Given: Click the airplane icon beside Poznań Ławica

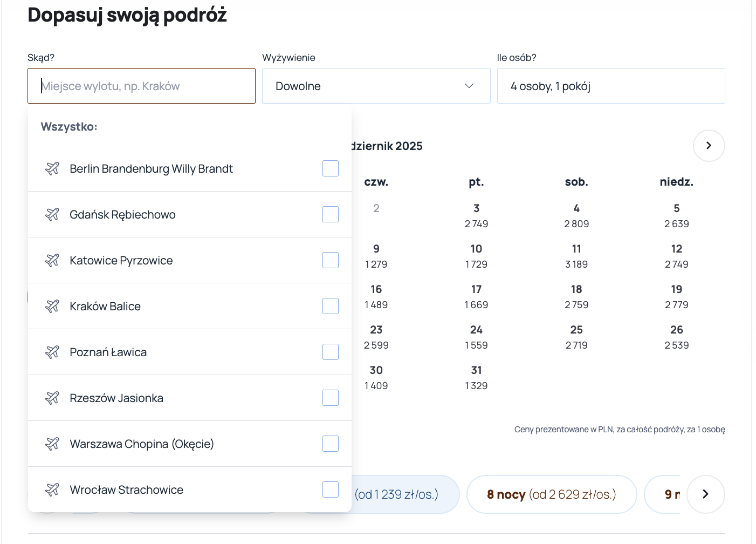Looking at the screenshot, I should [52, 352].
